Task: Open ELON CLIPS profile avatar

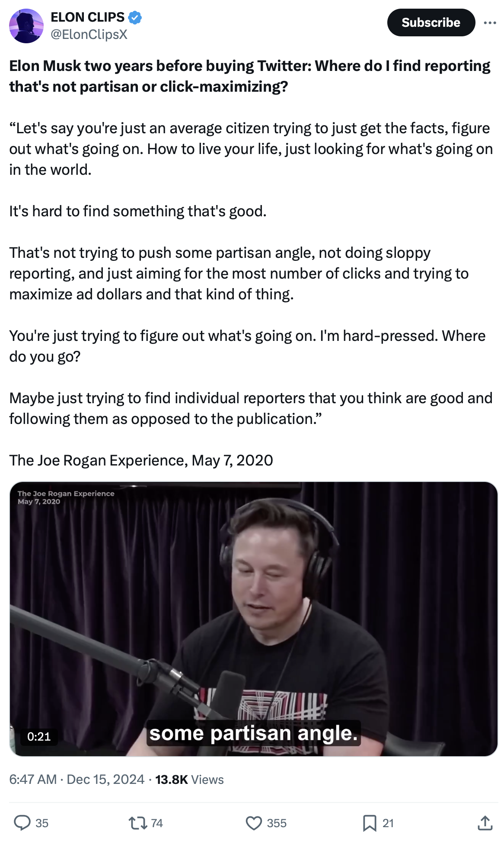Action: click(x=26, y=26)
